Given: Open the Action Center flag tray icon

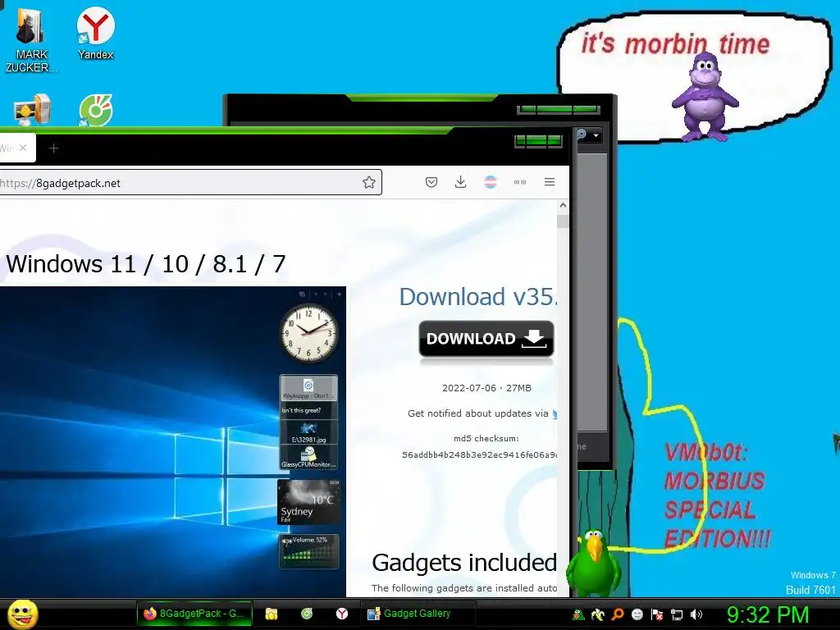Looking at the screenshot, I should pyautogui.click(x=657, y=614).
